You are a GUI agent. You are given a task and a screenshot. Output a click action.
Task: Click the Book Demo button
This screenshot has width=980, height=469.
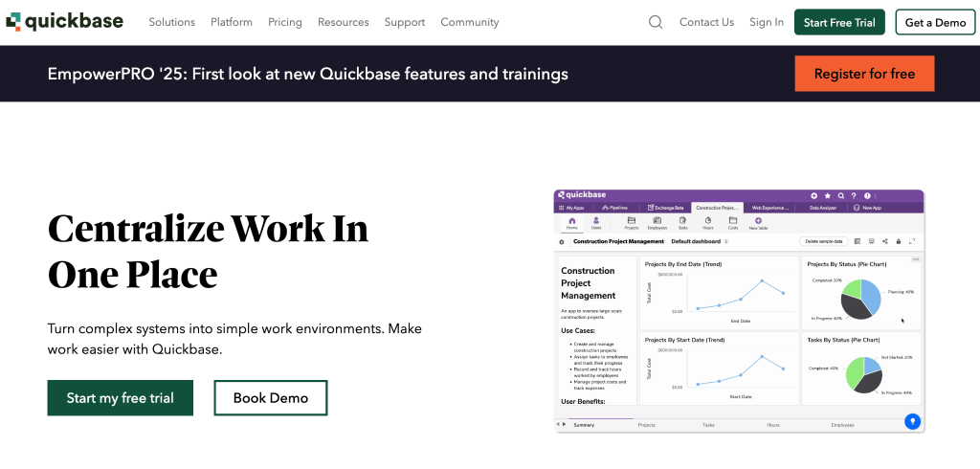271,398
